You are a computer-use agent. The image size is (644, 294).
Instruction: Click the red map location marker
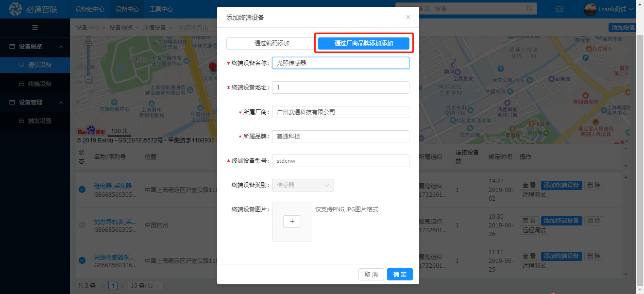coord(212,68)
